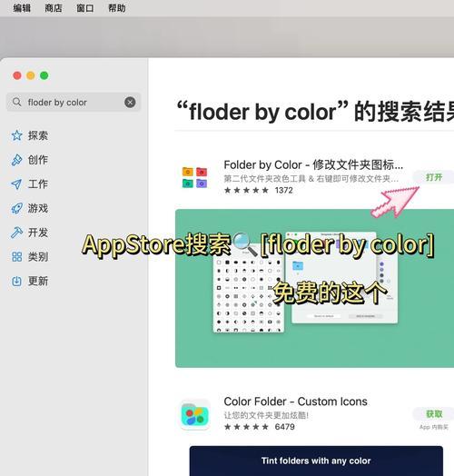Open the 窗口 menu in the menu bar

tap(85, 8)
